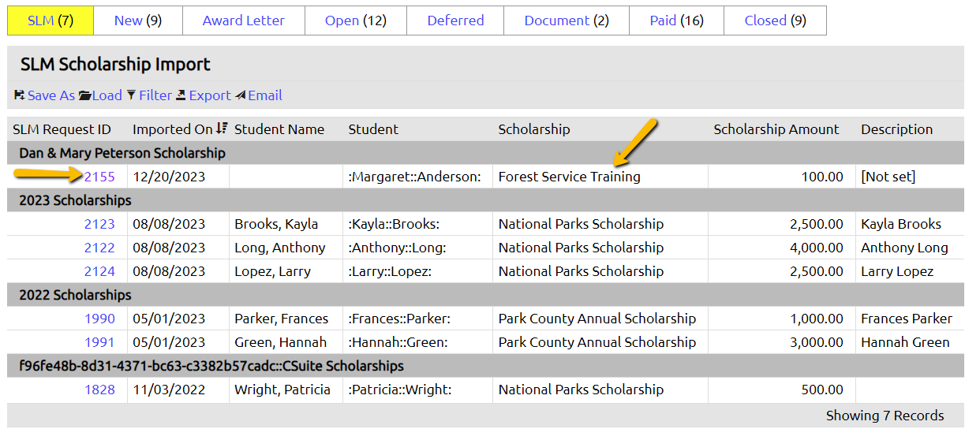
Task: Open SLM request 2155
Action: click(x=99, y=177)
